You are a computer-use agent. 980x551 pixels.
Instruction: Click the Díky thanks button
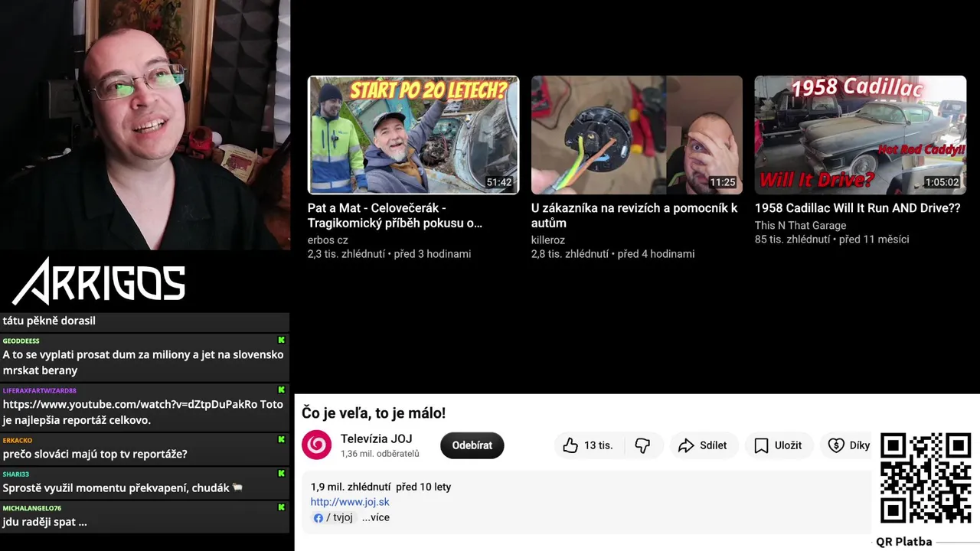tap(848, 445)
